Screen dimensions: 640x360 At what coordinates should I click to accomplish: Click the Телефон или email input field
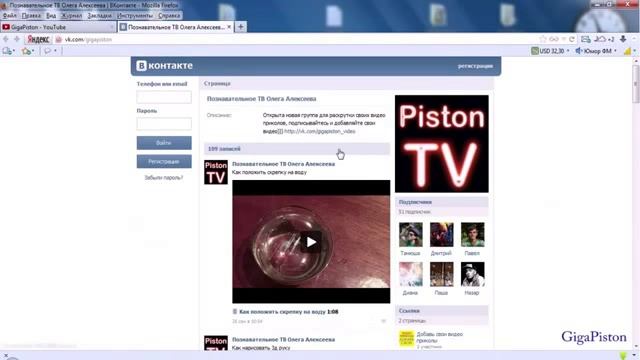click(164, 97)
